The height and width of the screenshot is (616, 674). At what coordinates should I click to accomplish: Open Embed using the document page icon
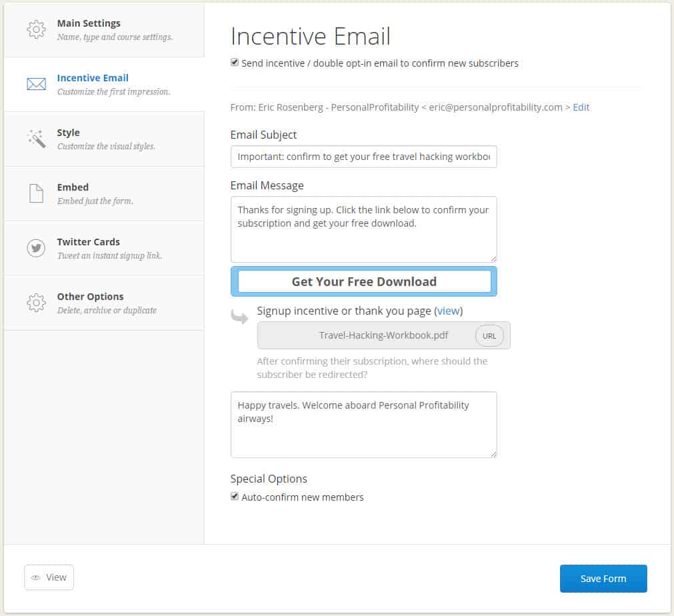point(37,193)
